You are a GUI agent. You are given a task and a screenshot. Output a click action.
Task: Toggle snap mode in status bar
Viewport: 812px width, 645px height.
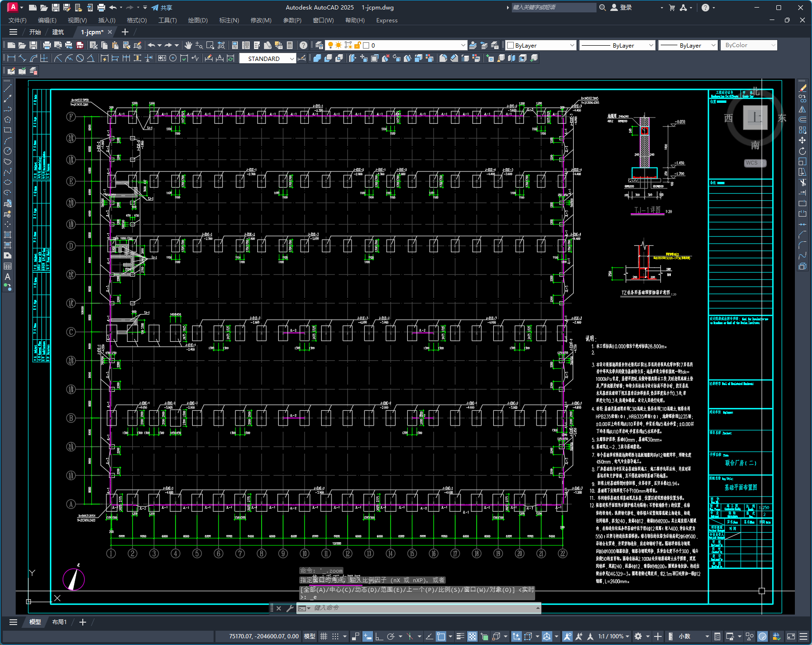[335, 636]
